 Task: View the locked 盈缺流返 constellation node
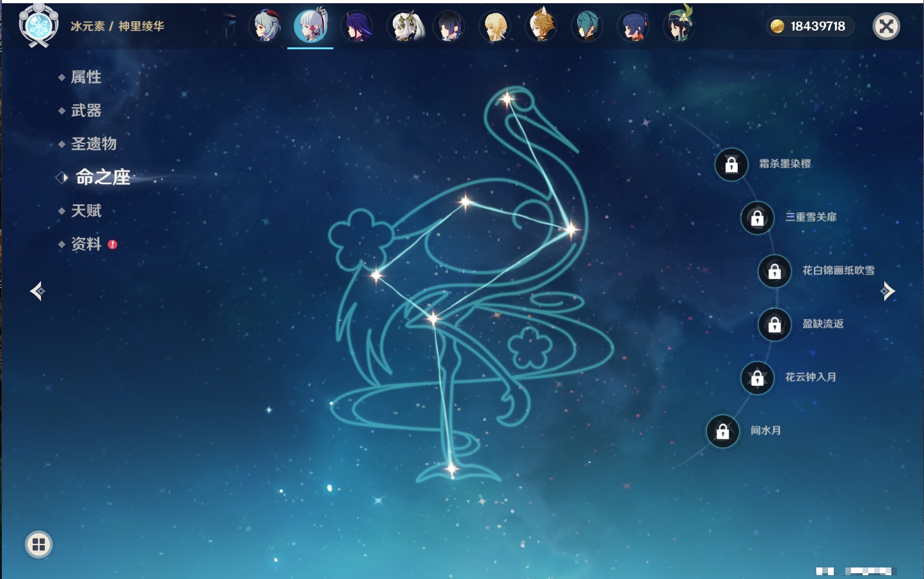coord(774,324)
